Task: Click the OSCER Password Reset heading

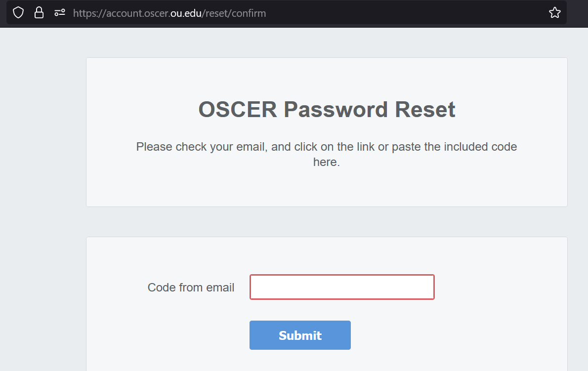Action: pyautogui.click(x=326, y=109)
